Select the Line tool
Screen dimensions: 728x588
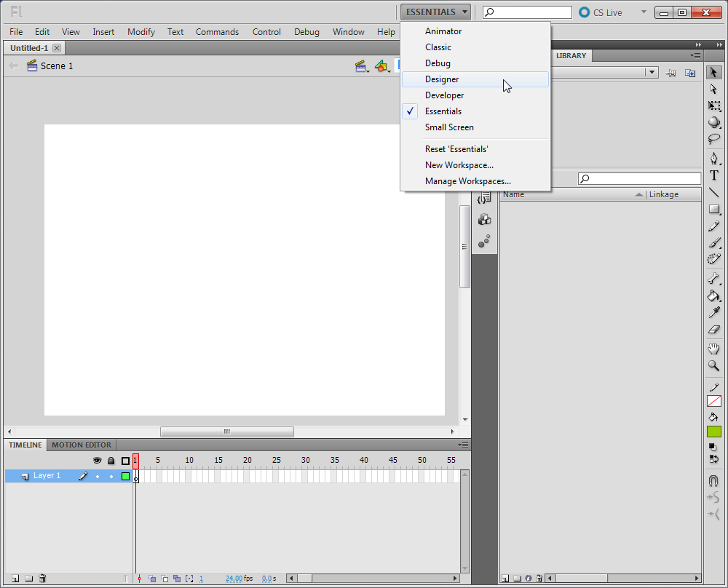pos(713,192)
